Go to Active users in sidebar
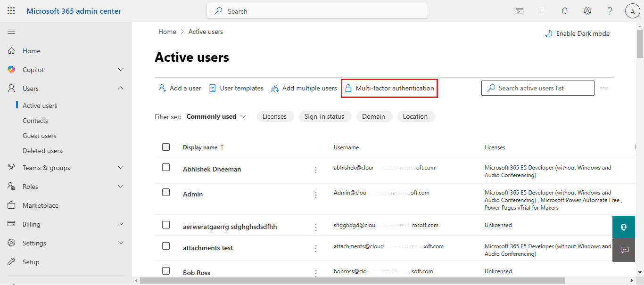 pos(40,106)
